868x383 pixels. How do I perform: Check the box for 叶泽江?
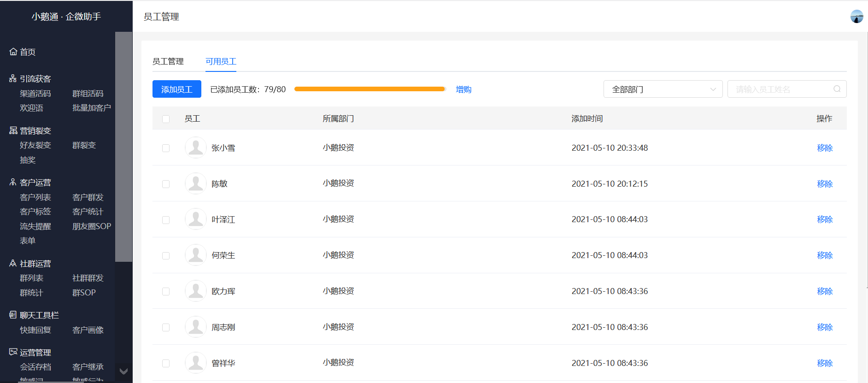tap(166, 220)
